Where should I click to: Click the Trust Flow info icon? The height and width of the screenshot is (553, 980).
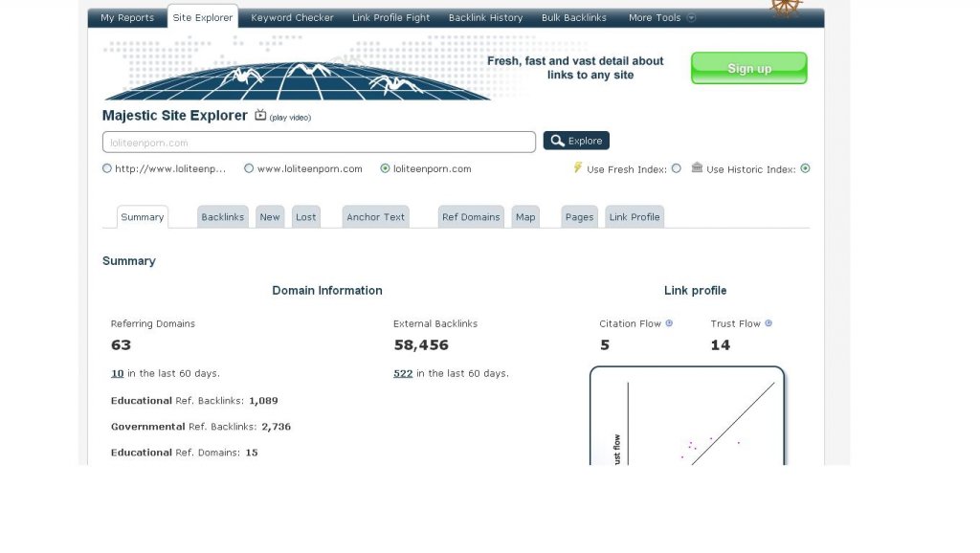tap(768, 323)
